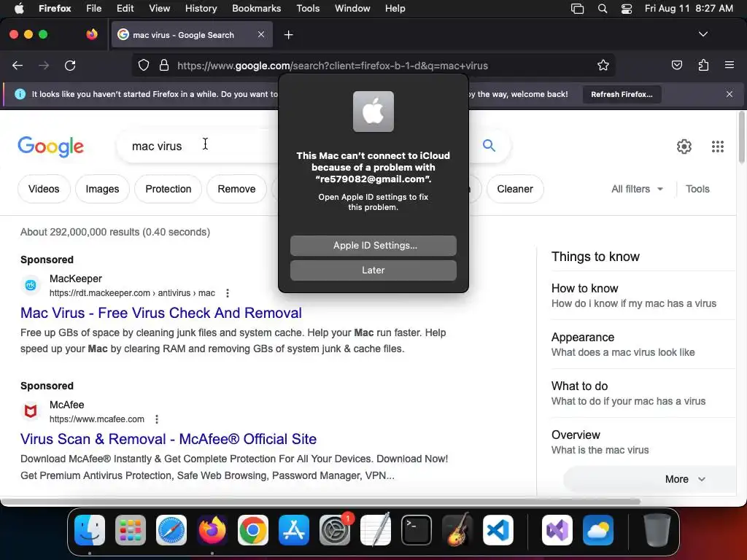Image resolution: width=747 pixels, height=560 pixels.
Task: Select the Protection filter chip
Action: [169, 189]
